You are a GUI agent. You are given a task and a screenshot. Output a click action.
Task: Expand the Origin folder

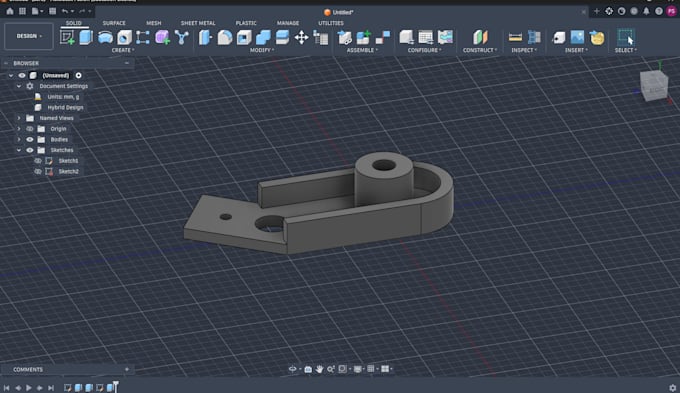[19, 129]
